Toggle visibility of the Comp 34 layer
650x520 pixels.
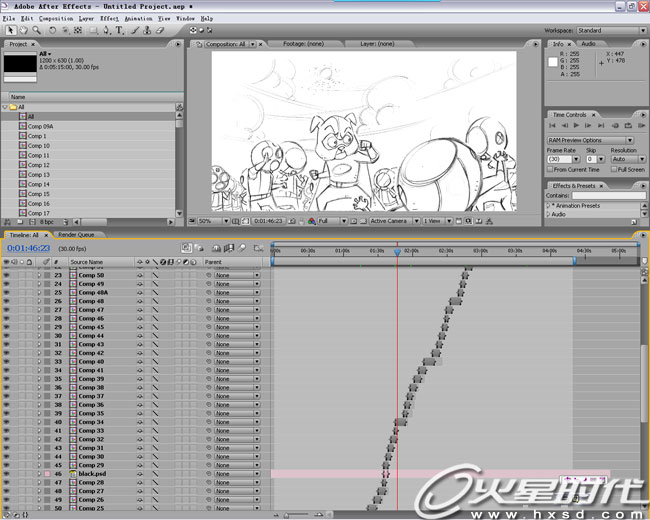(x=6, y=422)
